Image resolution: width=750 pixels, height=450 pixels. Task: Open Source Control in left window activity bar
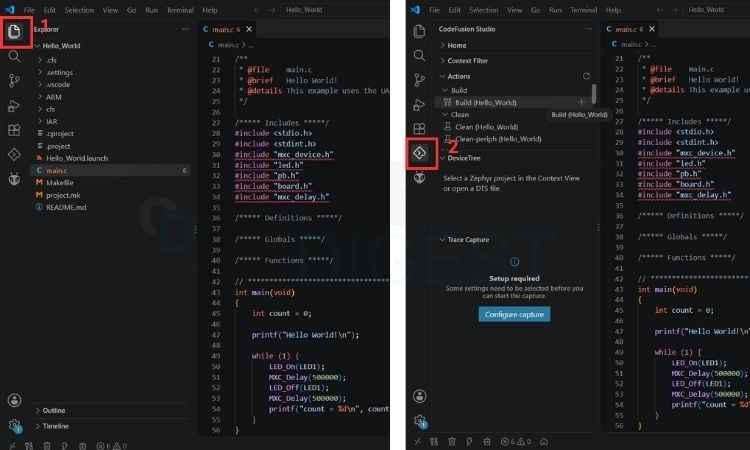point(14,80)
